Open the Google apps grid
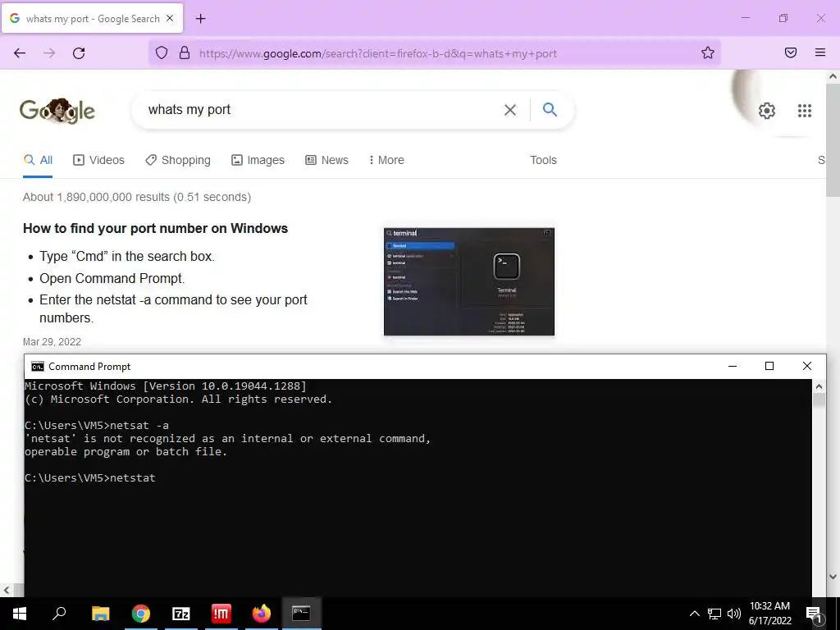Screen dimensions: 840x630 (805, 111)
